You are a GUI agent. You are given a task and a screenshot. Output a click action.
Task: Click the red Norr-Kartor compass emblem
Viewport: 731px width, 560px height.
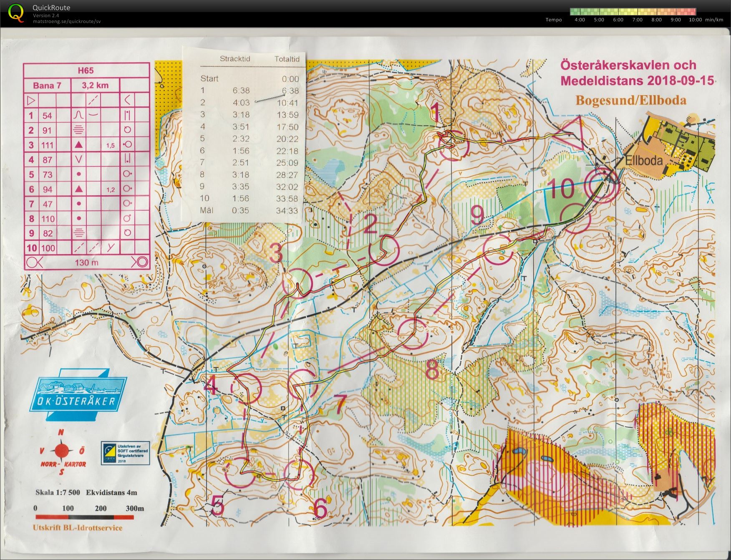[62, 452]
